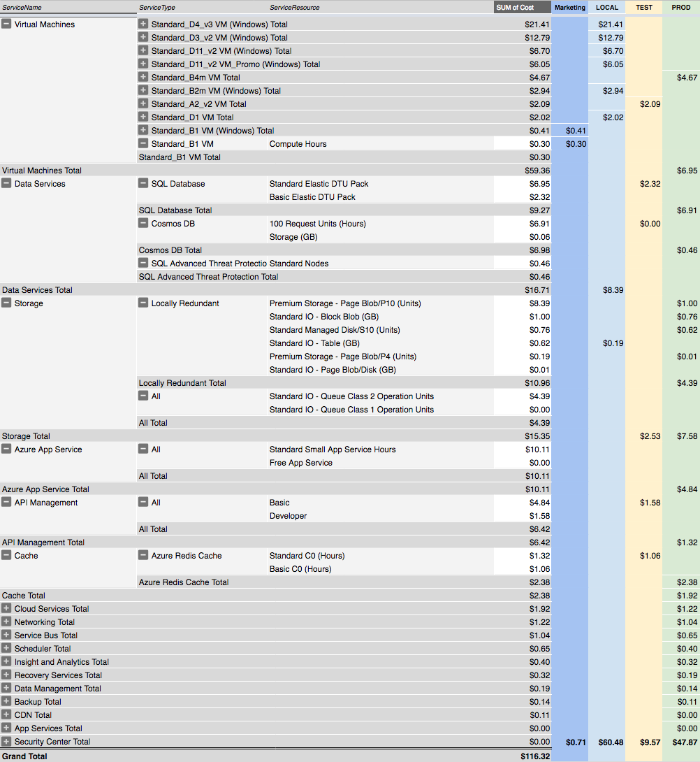Expand the App Services Total row
Image resolution: width=700 pixels, height=762 pixels.
point(6,728)
